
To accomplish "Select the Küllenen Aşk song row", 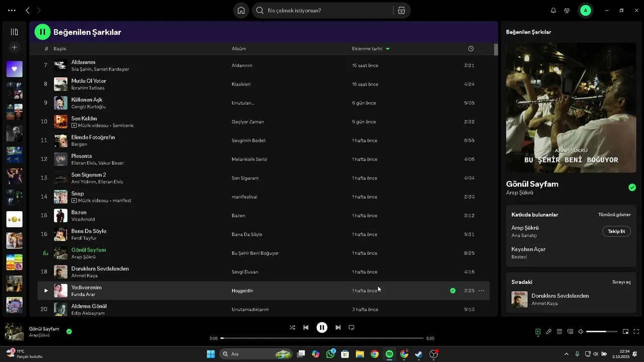I will pos(263,103).
